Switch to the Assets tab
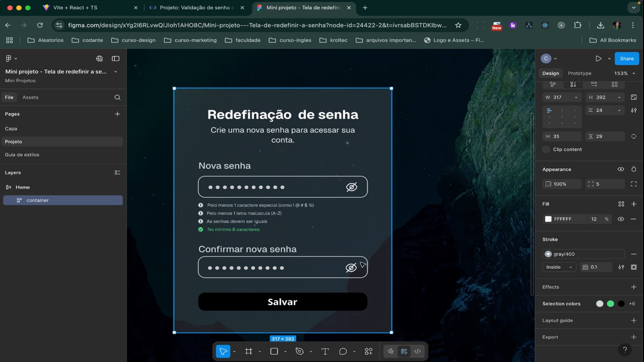The width and height of the screenshot is (644, 362). [31, 97]
